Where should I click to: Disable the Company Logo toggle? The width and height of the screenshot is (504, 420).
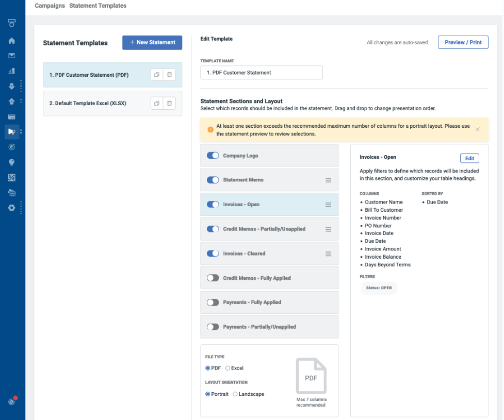tap(213, 156)
